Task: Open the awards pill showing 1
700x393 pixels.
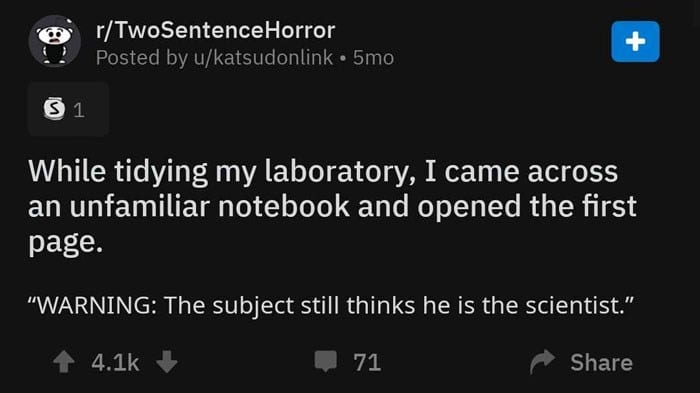Action: [x=68, y=109]
